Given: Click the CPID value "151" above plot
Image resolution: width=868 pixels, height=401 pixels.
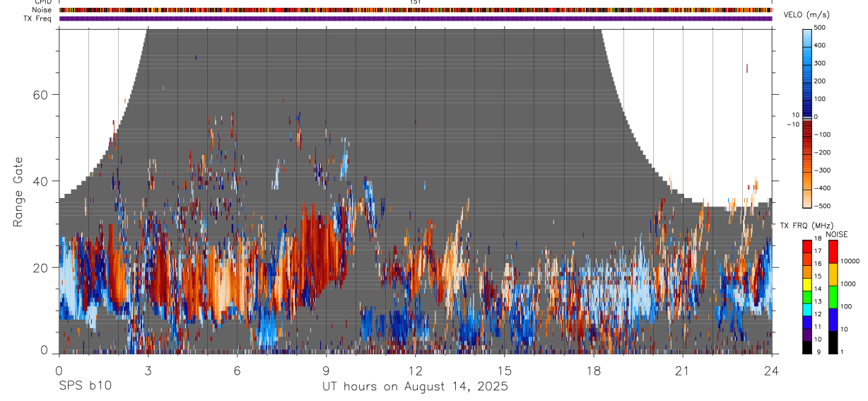Looking at the screenshot, I should coord(416,2).
